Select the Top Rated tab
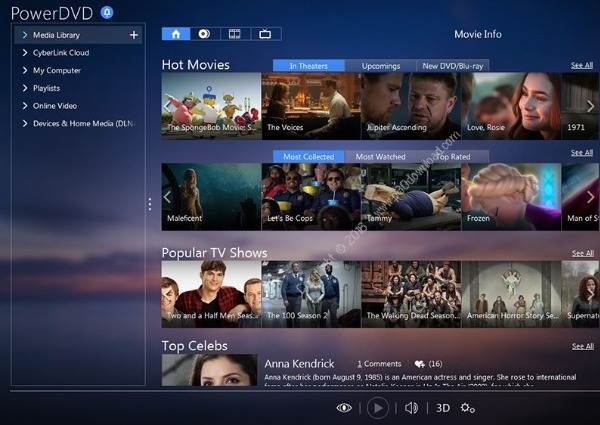The width and height of the screenshot is (600, 425). [453, 156]
